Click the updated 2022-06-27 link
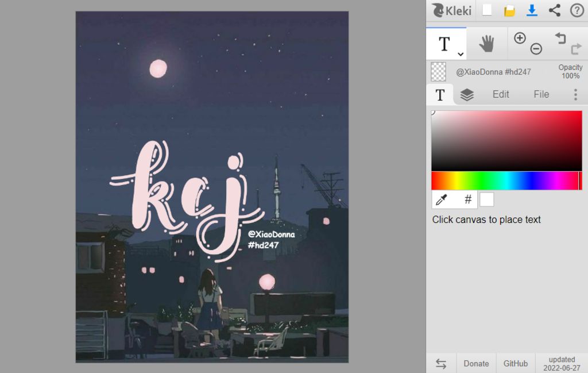The image size is (588, 373). click(562, 364)
